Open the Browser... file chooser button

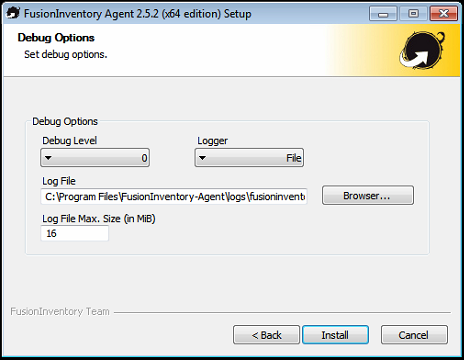tap(368, 195)
